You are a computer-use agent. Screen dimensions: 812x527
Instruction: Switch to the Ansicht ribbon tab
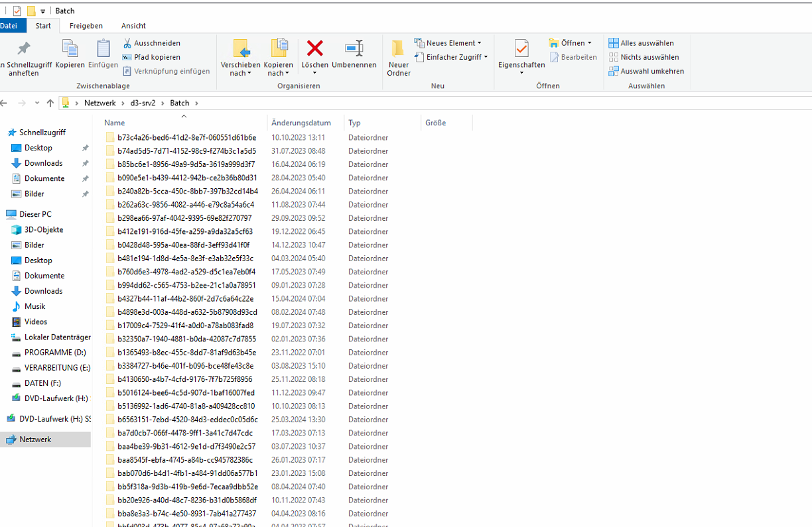[x=133, y=26]
